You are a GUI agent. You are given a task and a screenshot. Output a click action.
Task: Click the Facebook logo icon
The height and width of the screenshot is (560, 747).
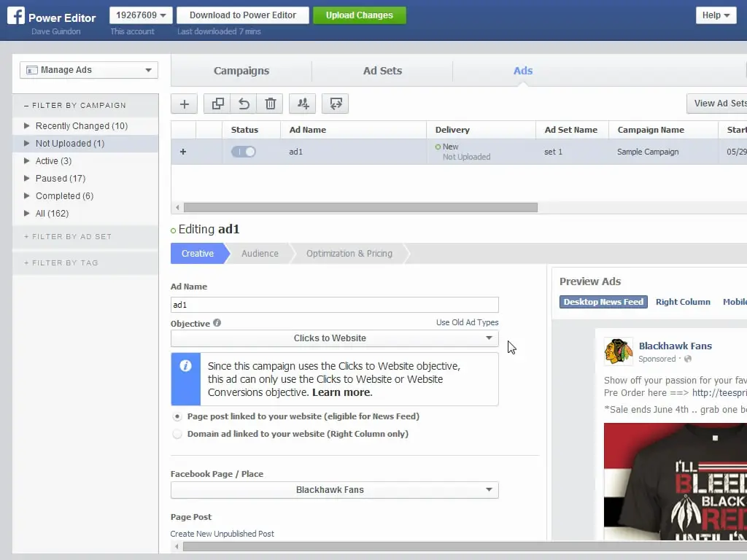pos(16,16)
